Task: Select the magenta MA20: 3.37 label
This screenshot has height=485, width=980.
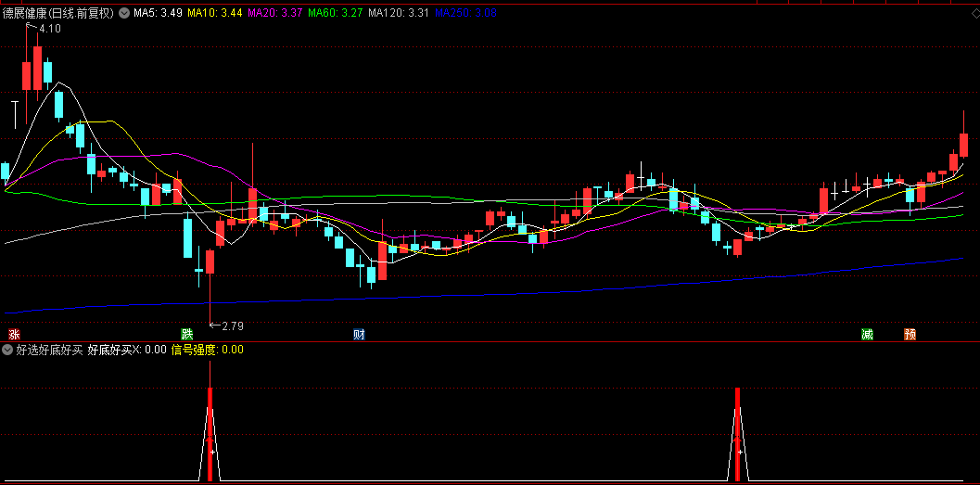Action: pyautogui.click(x=277, y=12)
